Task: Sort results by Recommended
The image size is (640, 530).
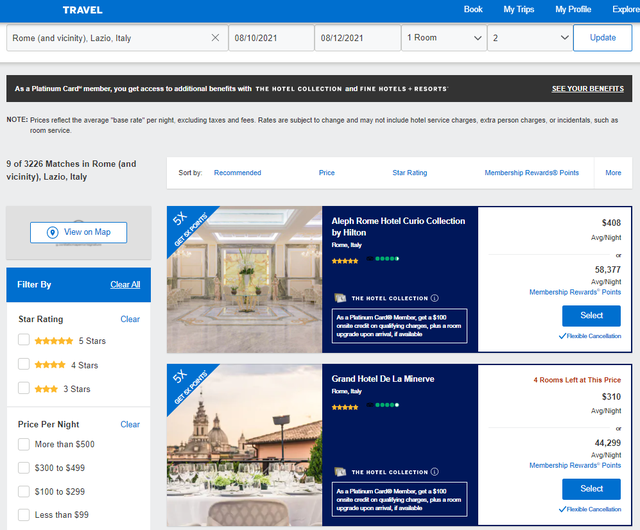Action: click(238, 173)
